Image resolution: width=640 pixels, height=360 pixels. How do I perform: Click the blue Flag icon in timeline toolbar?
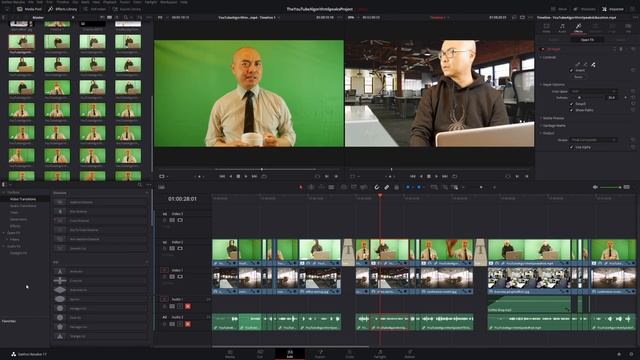point(408,187)
